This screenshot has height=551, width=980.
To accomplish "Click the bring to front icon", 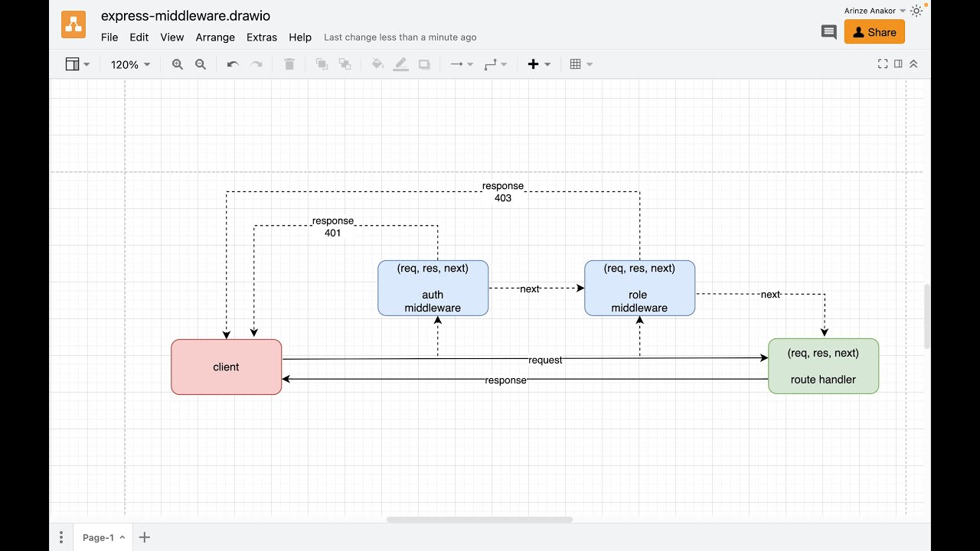I will 322,64.
